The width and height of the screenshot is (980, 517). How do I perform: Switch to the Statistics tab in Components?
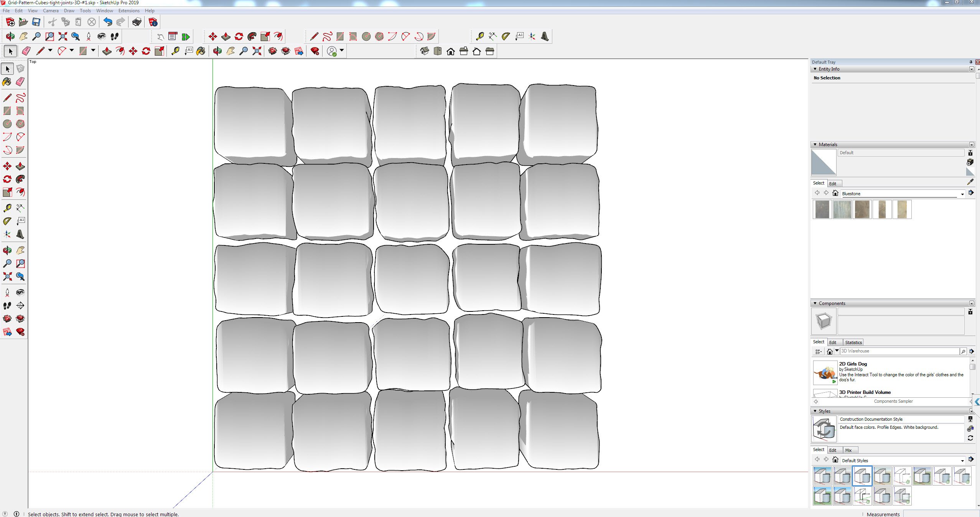(x=853, y=342)
